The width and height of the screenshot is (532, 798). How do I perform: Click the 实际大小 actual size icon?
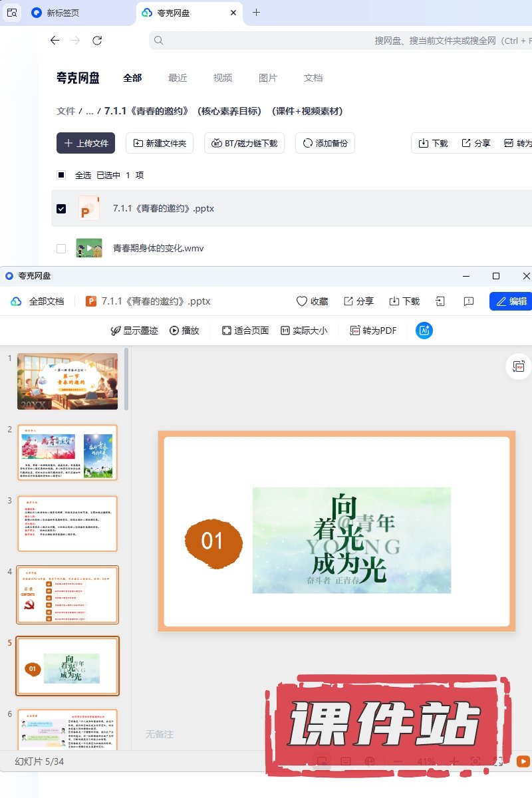285,331
